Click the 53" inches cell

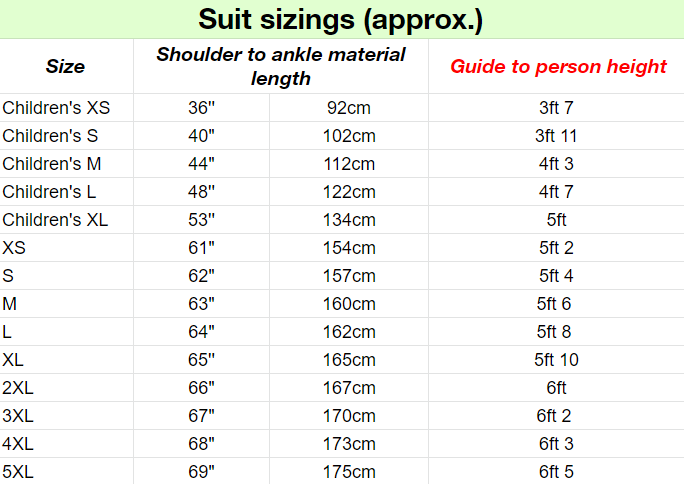(202, 220)
